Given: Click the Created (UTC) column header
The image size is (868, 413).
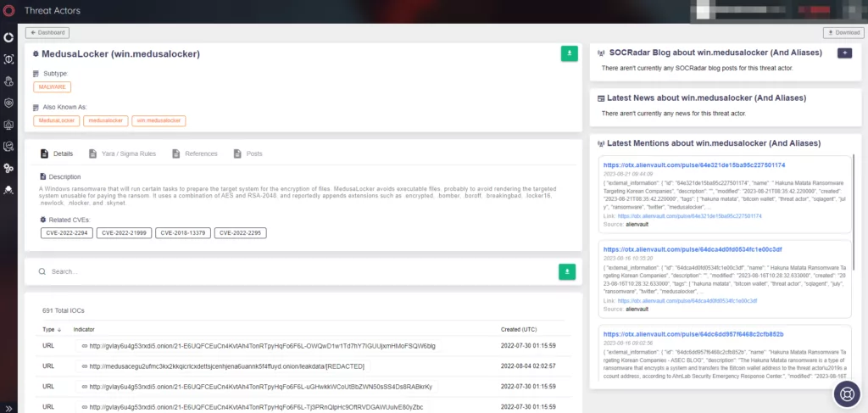Looking at the screenshot, I should click(519, 329).
